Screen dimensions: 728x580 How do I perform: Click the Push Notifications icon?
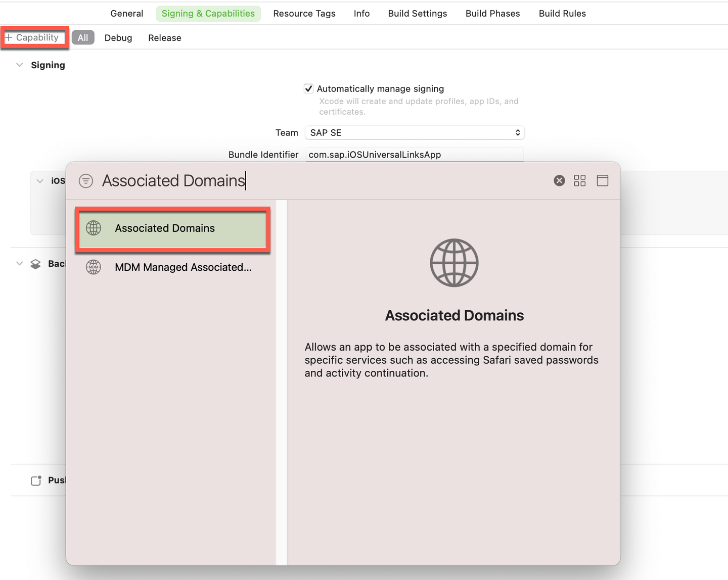coord(36,480)
